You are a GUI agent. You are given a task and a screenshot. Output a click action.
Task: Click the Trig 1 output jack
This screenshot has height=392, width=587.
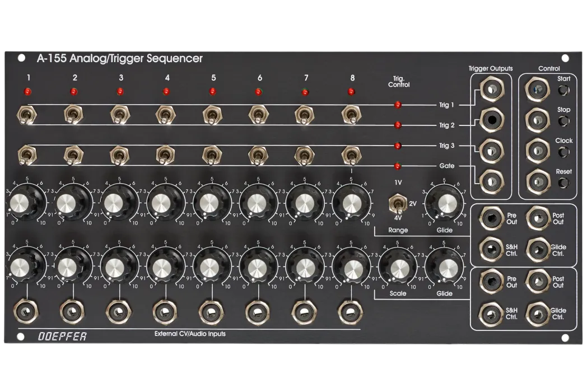pos(492,89)
